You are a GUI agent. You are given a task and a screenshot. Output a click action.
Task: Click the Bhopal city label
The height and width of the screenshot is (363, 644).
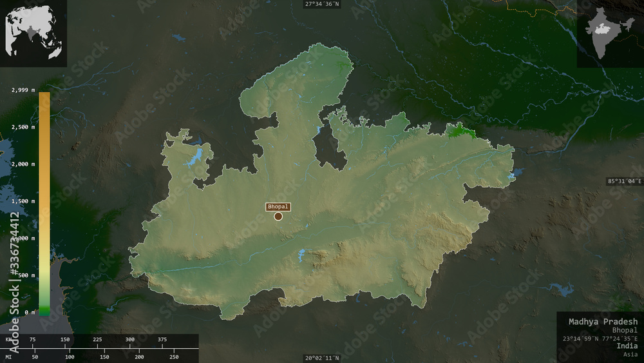(278, 207)
